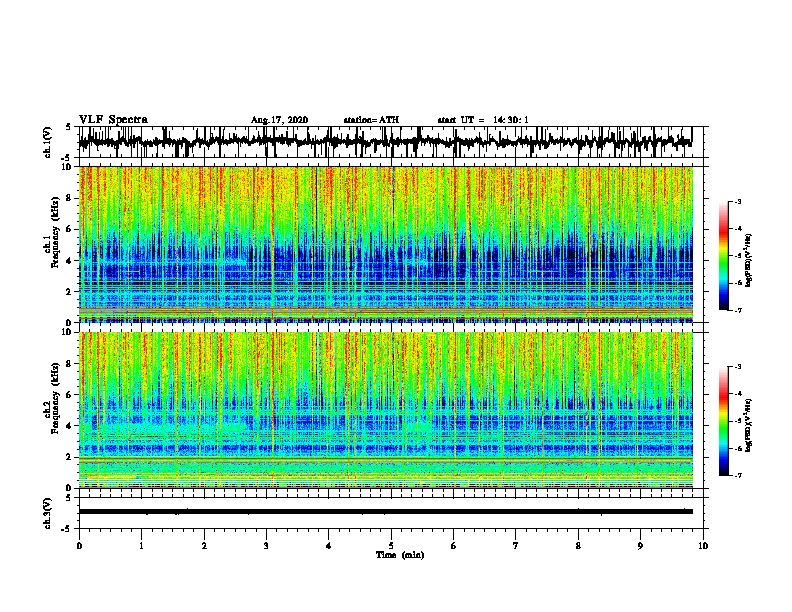Click the ch.2 spectrogram panel
The image size is (792, 612).
(x=386, y=410)
